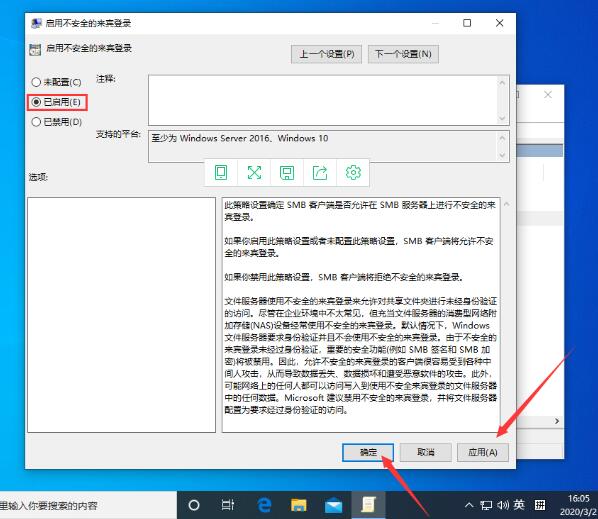This screenshot has width=598, height=519.
Task: Click the 选项: label
Action: pyautogui.click(x=38, y=177)
